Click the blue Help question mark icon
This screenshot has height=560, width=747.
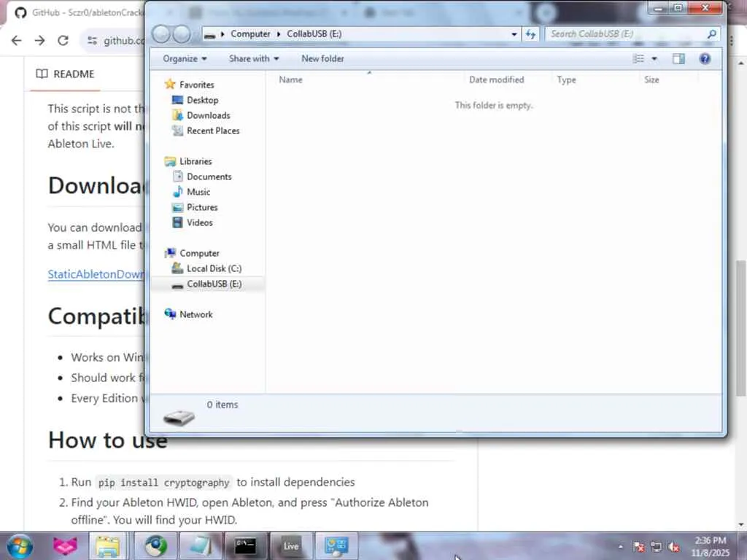(705, 58)
